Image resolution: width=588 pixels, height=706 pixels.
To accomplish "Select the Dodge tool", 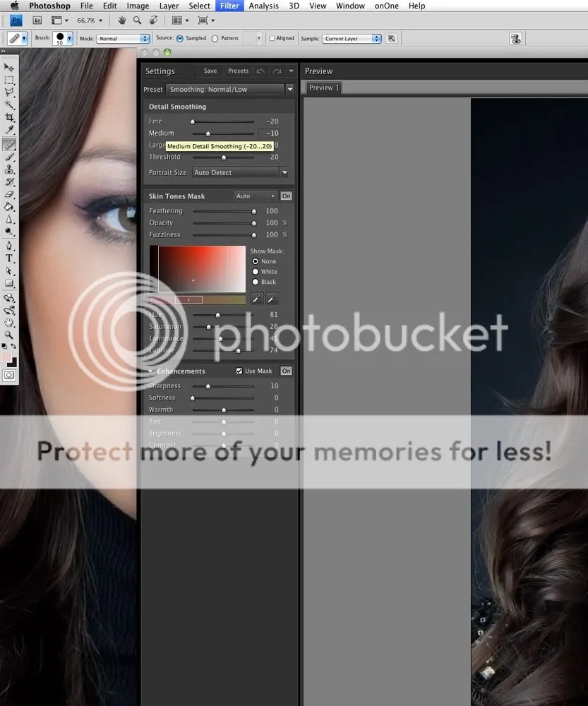I will [9, 232].
